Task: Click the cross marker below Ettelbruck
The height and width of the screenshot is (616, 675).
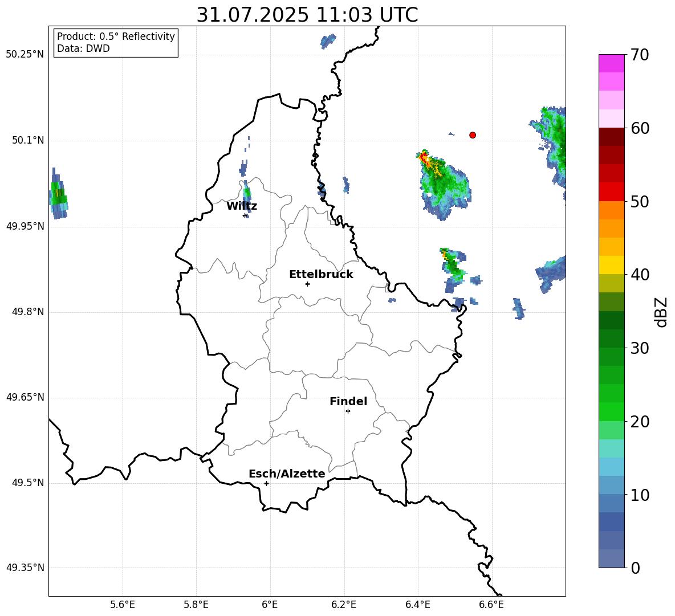Action: click(307, 284)
